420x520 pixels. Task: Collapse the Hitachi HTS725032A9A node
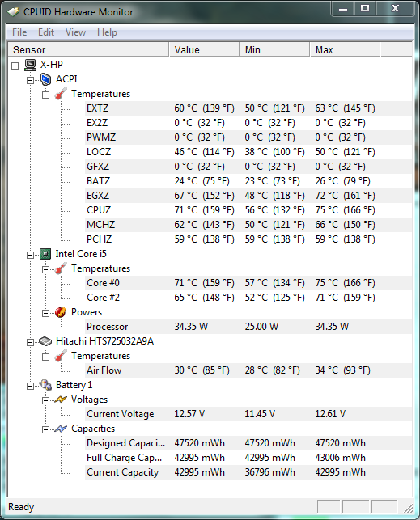click(x=30, y=342)
